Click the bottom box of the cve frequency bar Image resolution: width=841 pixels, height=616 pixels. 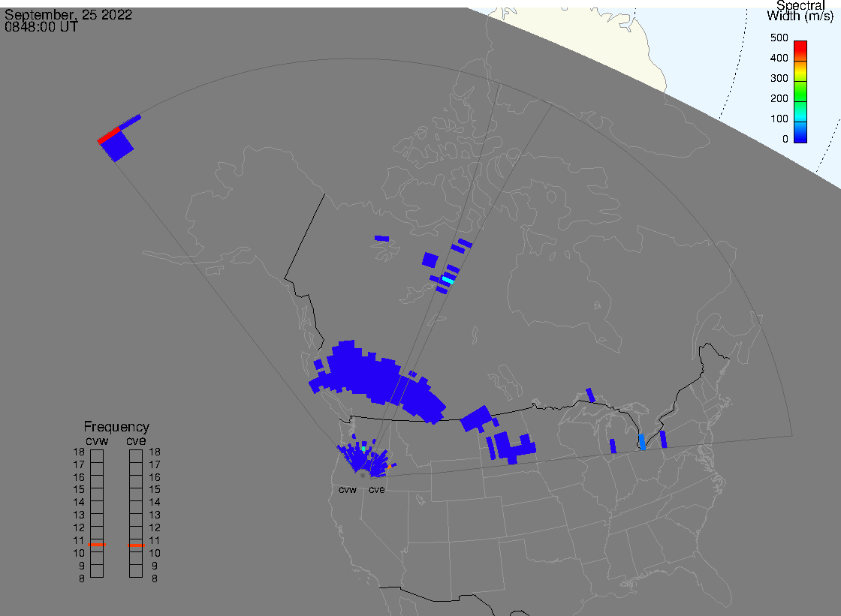[136, 571]
